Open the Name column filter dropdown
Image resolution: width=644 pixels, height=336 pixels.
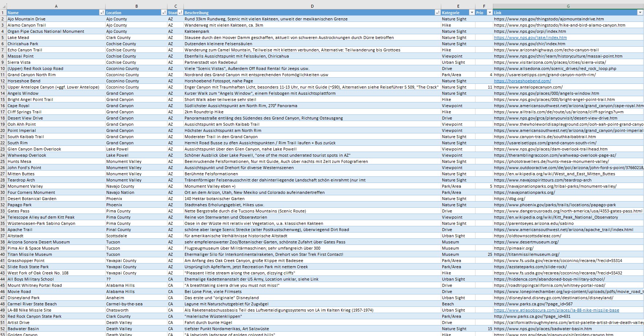102,13
